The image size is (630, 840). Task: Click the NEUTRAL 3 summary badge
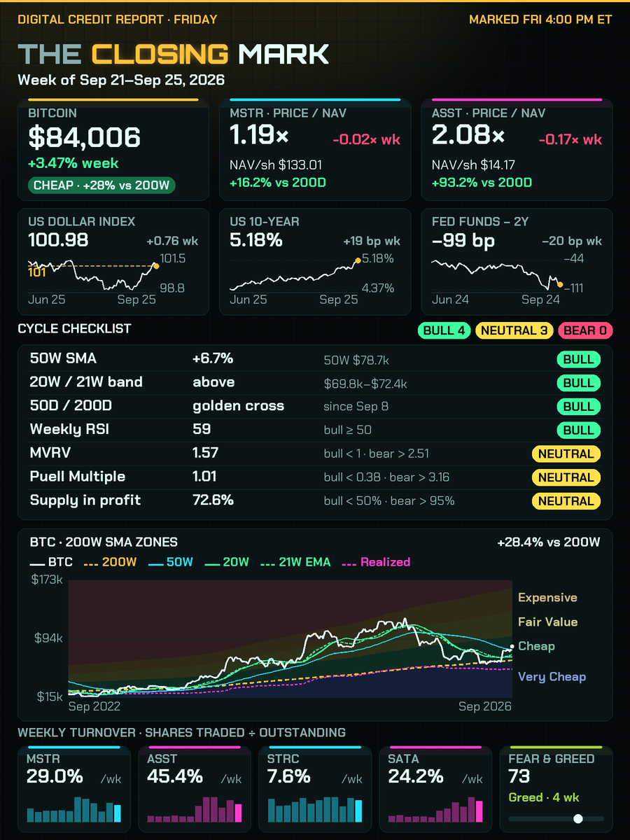[x=514, y=330]
